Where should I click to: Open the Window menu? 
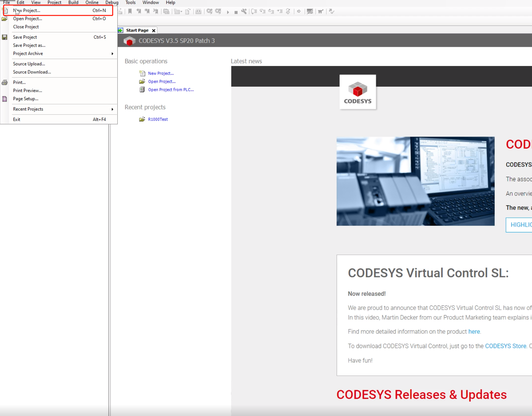click(x=151, y=2)
